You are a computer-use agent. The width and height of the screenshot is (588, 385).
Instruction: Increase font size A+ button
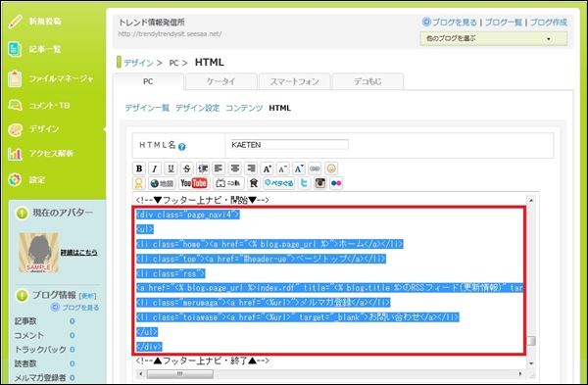[x=267, y=168]
